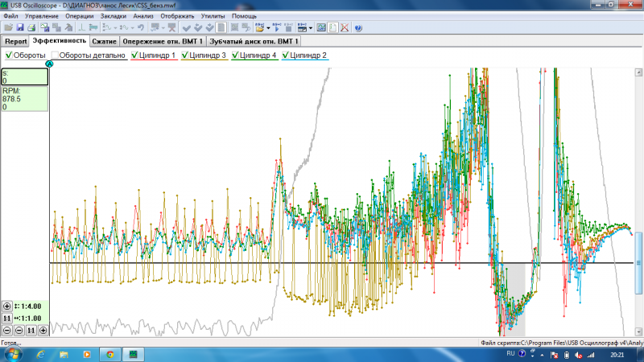Open the Опережение отн. ВМТ 1 tab

click(x=163, y=41)
